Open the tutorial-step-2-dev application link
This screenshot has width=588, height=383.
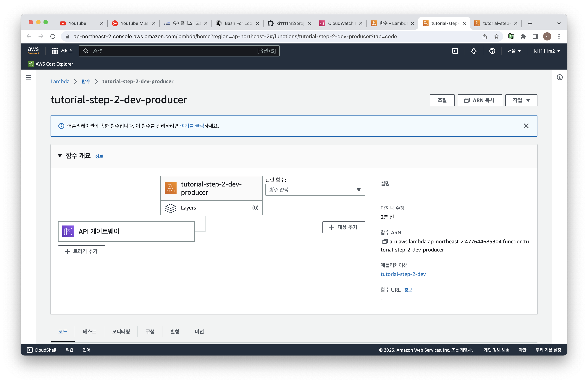coord(403,274)
